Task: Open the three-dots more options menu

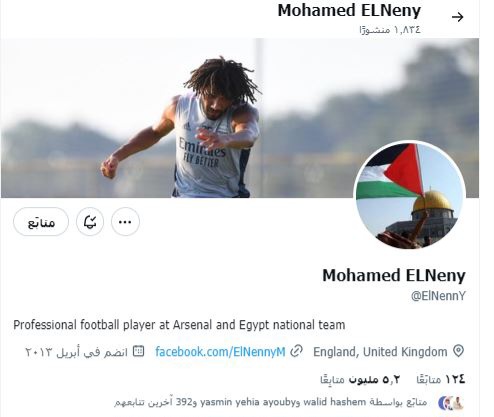Action: pos(125,222)
